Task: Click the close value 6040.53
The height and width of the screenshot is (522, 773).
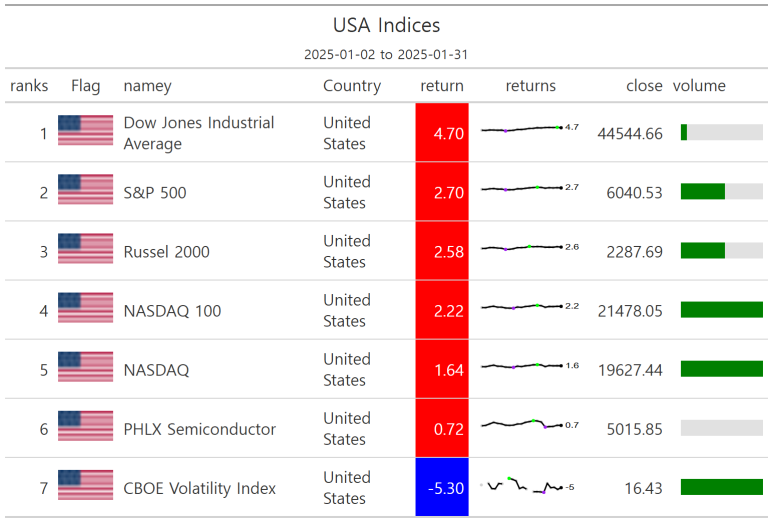Action: [634, 192]
